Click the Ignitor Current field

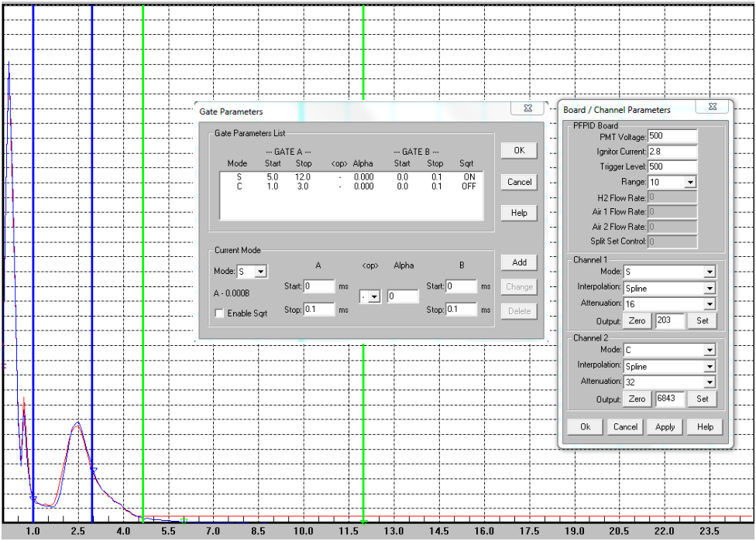pos(672,152)
